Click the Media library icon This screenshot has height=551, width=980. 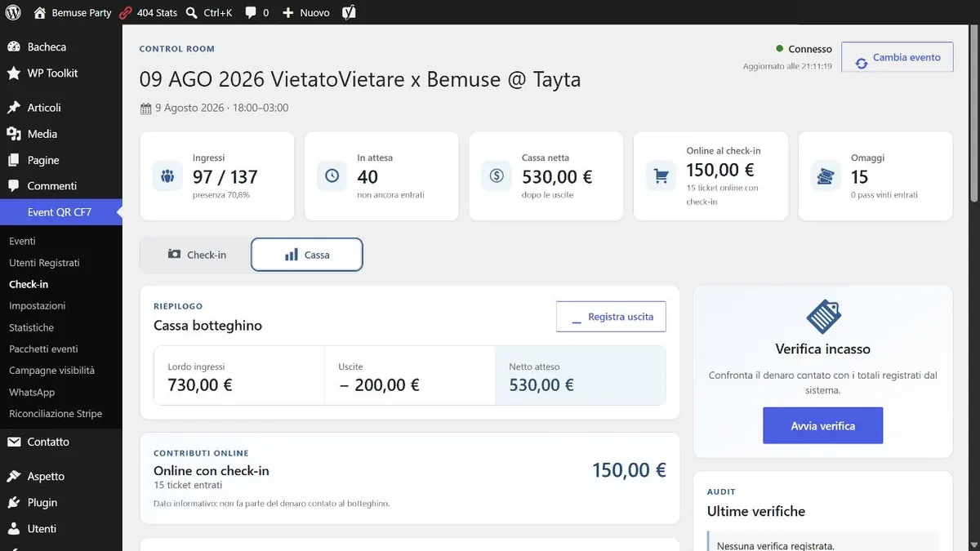click(14, 134)
